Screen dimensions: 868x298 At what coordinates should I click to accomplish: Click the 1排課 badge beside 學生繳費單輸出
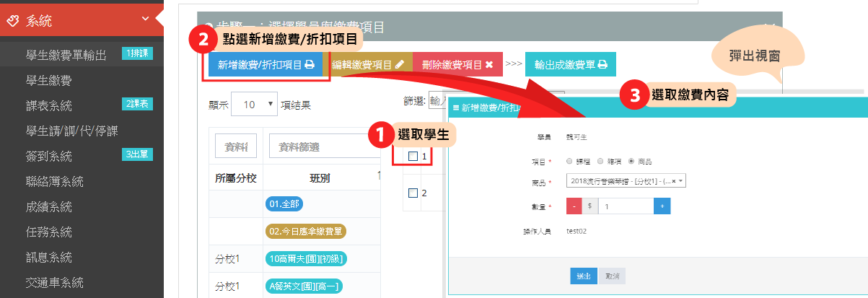tap(137, 53)
